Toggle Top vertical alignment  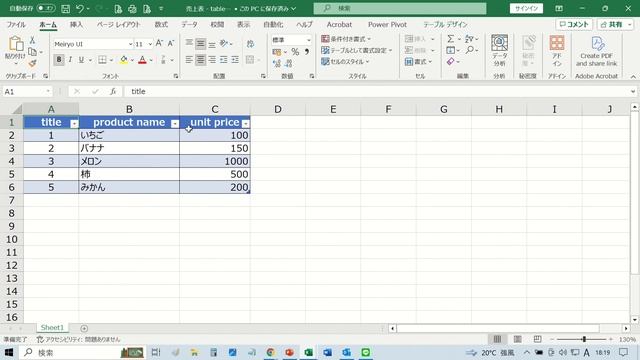coord(189,43)
